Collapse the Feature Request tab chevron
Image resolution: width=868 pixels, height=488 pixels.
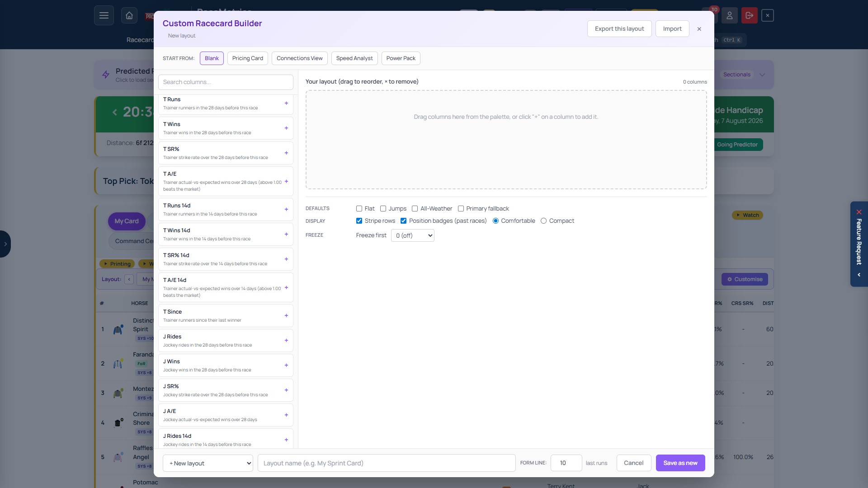pos(859,275)
